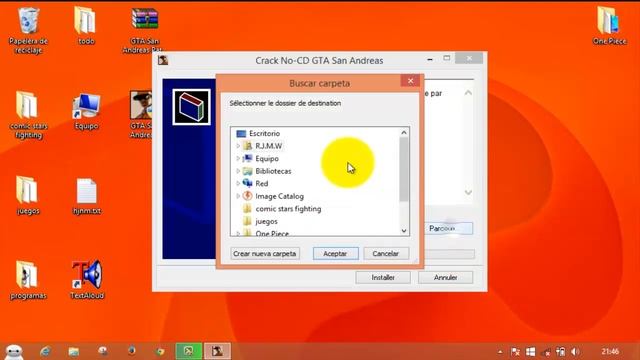Expand the R.J.M.W tree node
The image size is (640, 360).
(x=238, y=146)
